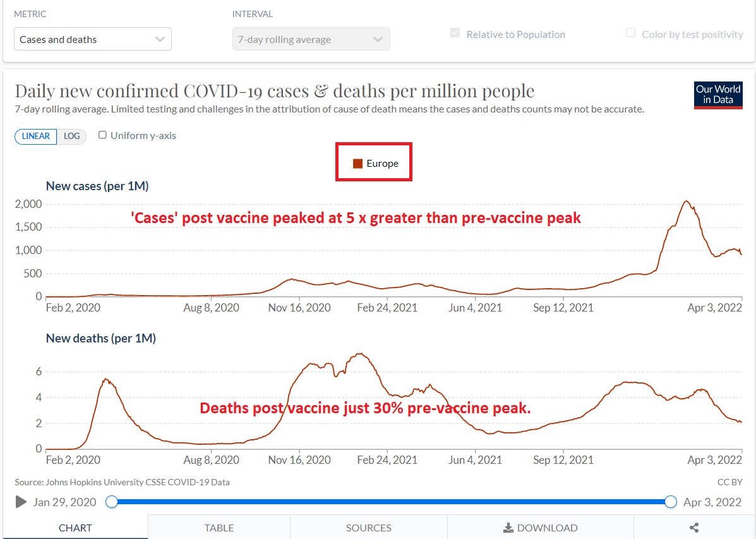This screenshot has height=539, width=756.
Task: Click the download arrow icon
Action: [508, 528]
